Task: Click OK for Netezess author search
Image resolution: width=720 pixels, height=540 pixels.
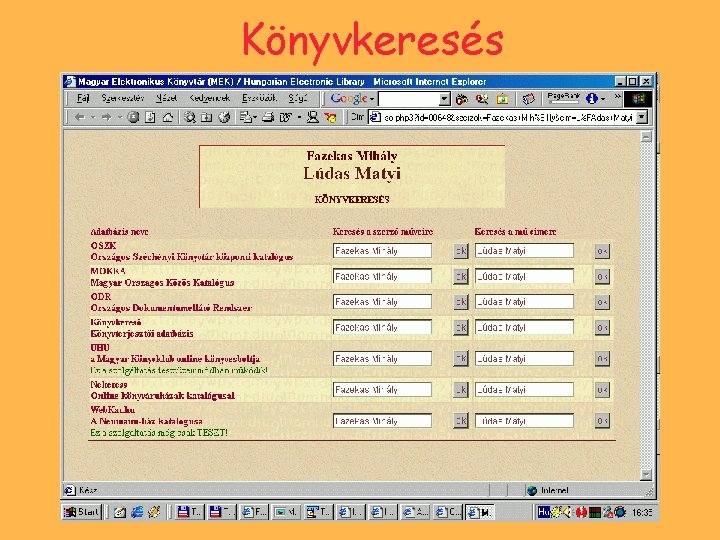Action: [x=461, y=390]
